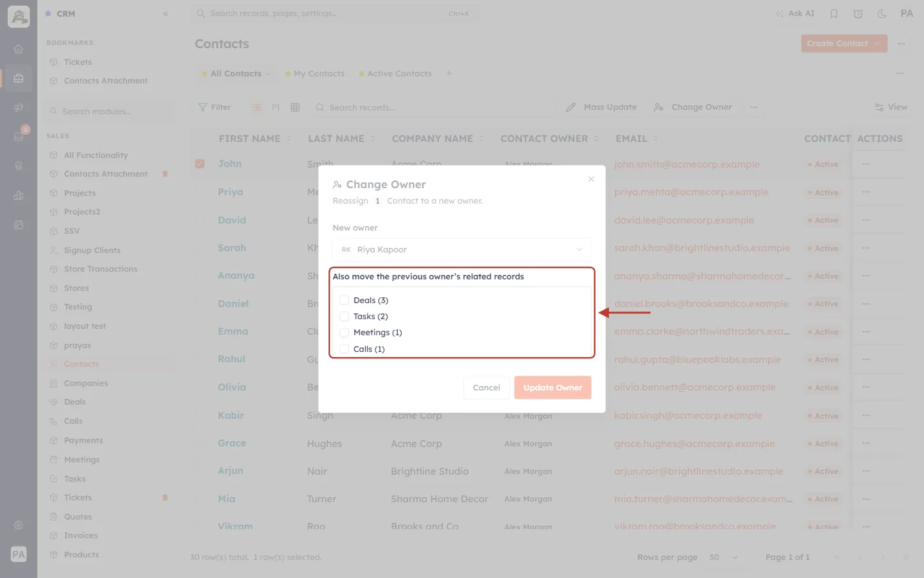924x578 pixels.
Task: Switch to the My Contacts tab
Action: [x=314, y=74]
